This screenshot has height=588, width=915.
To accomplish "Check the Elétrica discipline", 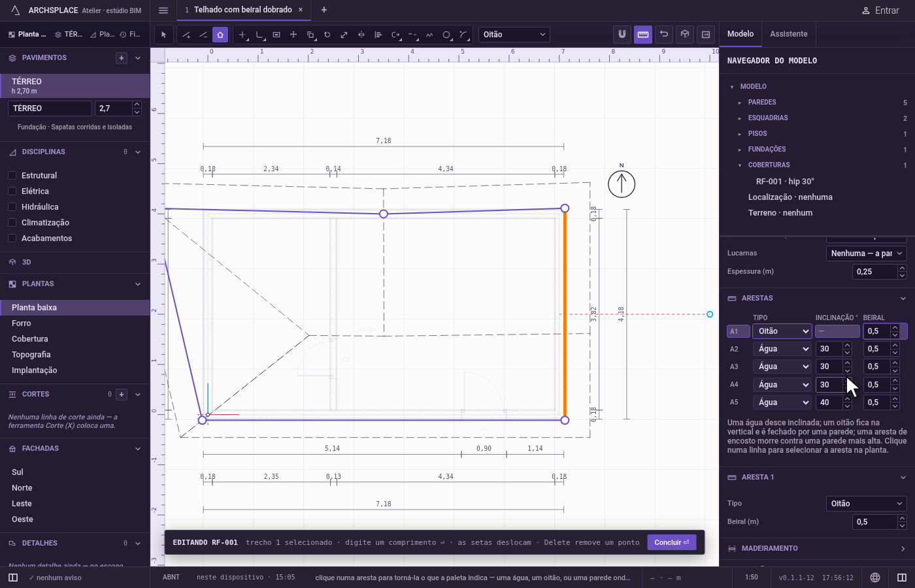I will 12,191.
